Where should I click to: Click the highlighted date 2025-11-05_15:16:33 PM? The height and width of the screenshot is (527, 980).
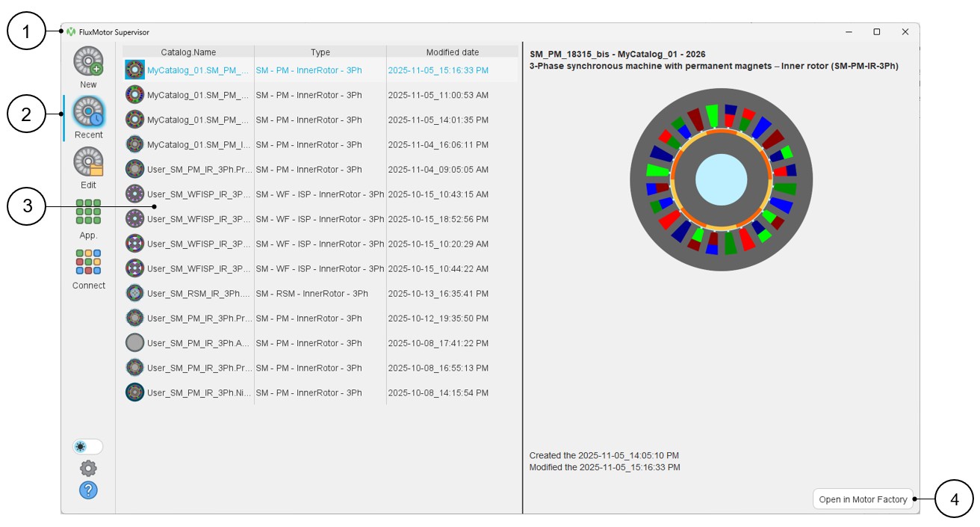(438, 70)
